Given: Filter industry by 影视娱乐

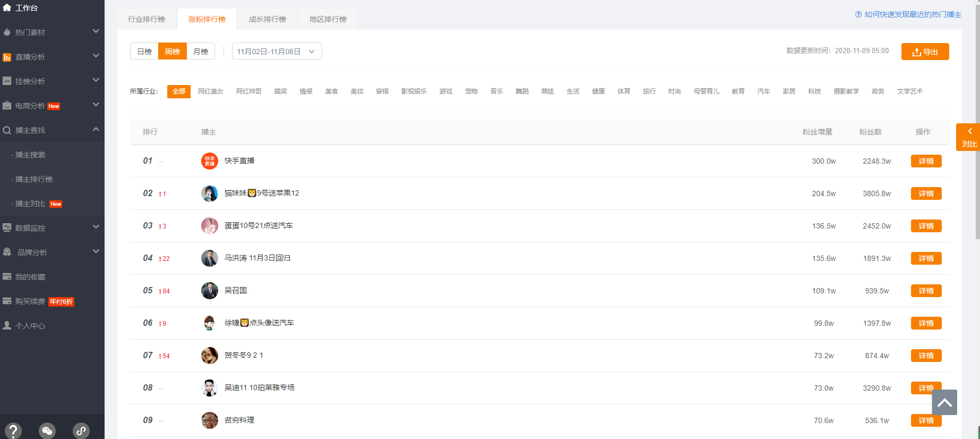Looking at the screenshot, I should 414,91.
